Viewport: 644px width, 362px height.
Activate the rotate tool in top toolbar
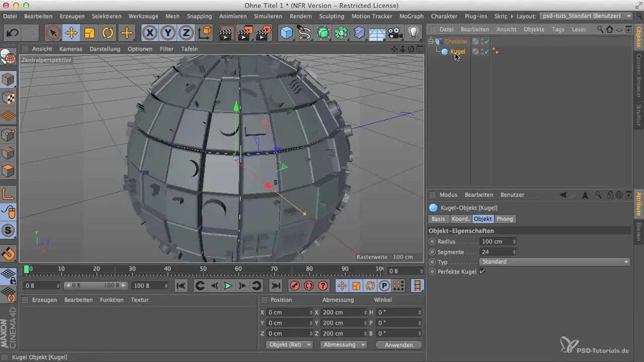[108, 33]
